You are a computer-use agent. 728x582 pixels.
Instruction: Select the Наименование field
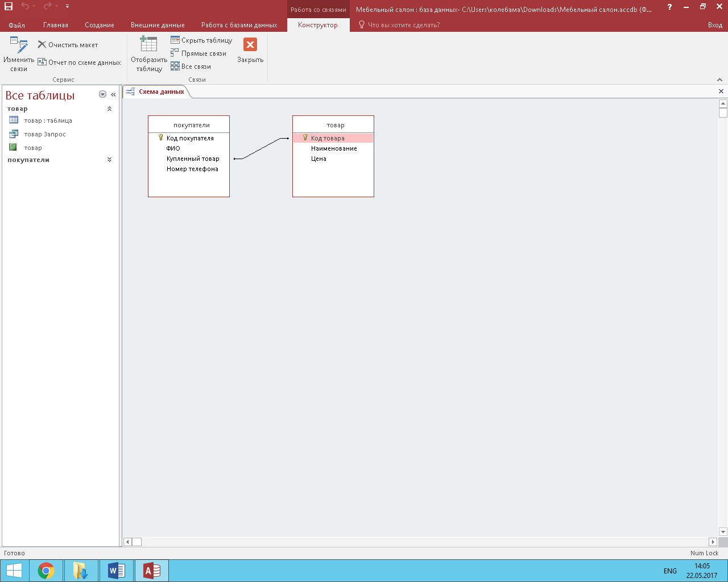coord(333,148)
